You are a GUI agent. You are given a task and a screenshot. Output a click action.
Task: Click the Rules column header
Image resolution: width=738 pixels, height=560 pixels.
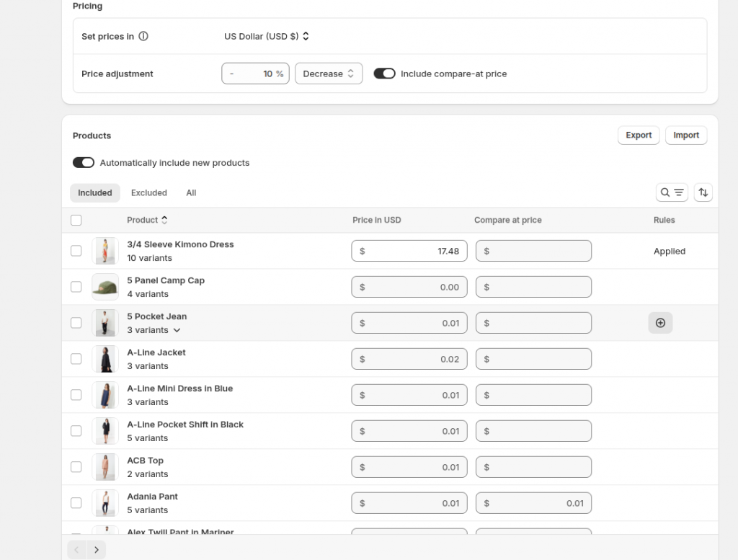click(664, 220)
